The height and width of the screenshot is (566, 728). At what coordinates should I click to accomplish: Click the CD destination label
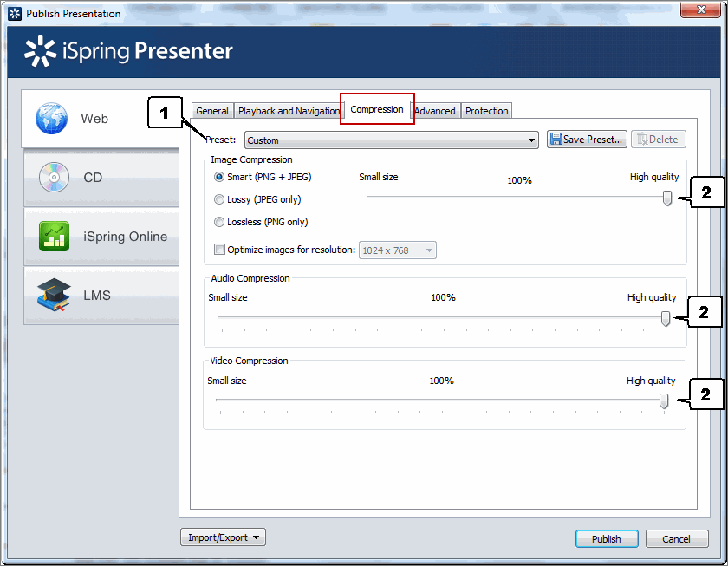click(x=93, y=178)
